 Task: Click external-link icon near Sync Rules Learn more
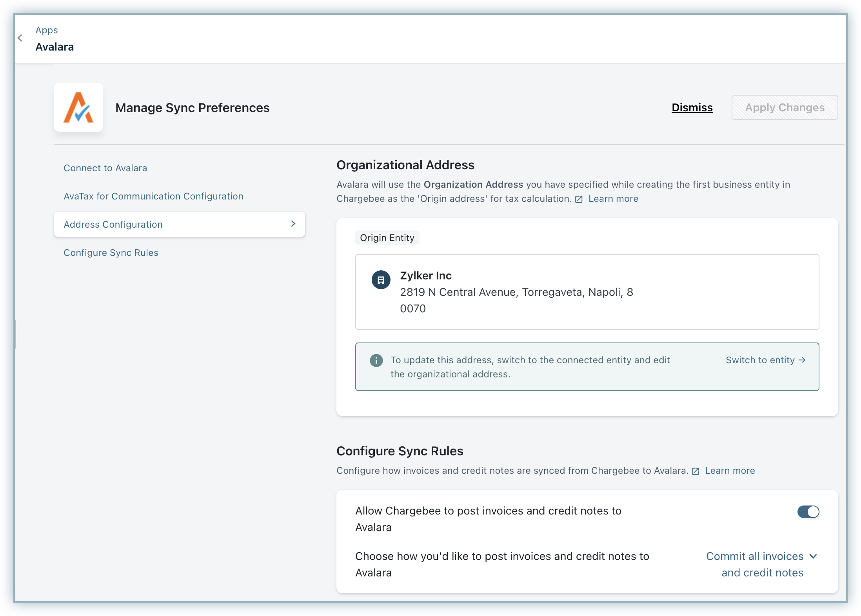click(x=696, y=471)
